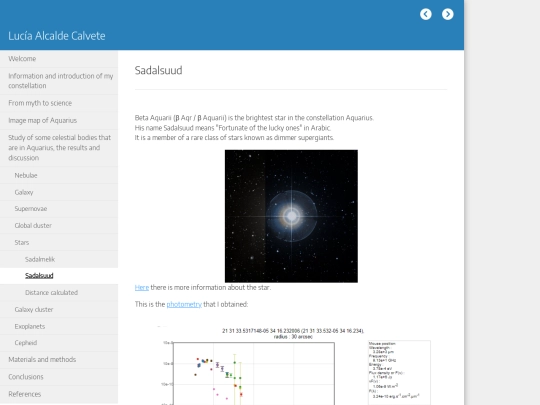Select Galaxy in the sidebar

click(59, 192)
